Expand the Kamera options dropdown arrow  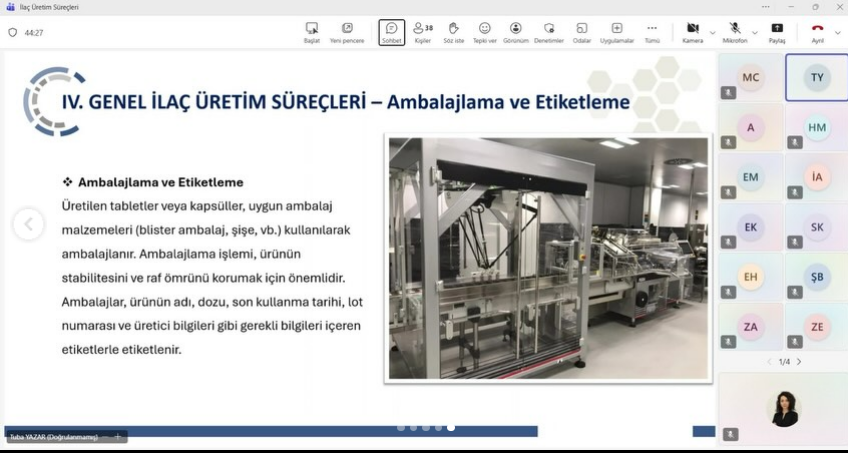[712, 32]
